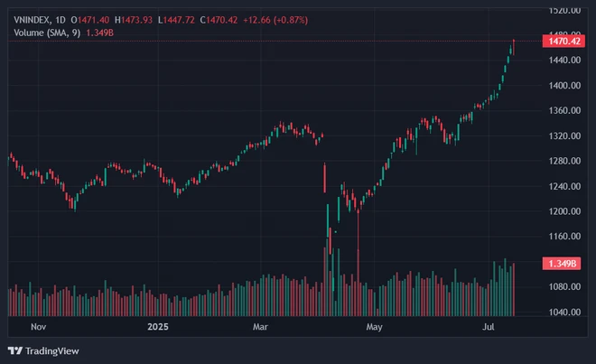Viewport: 596px width, 364px height.
Task: Click the 2025 label on time axis
Action: pos(155,326)
